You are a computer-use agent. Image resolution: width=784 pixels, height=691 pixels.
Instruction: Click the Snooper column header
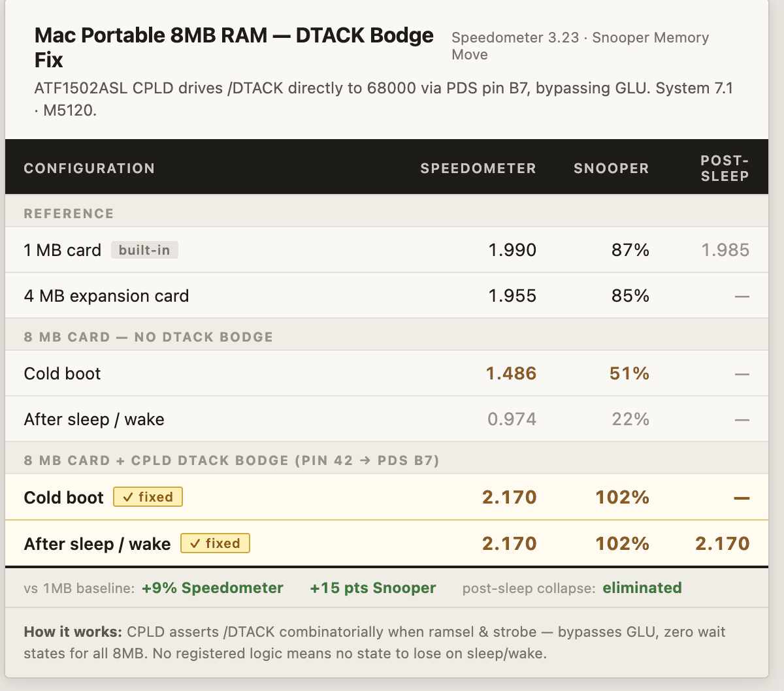[x=612, y=169]
